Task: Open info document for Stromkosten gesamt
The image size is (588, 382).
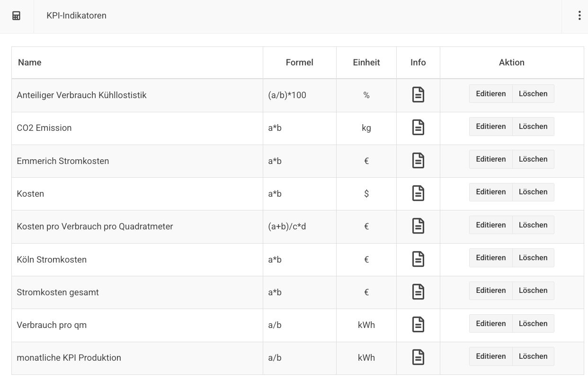Action: click(418, 292)
